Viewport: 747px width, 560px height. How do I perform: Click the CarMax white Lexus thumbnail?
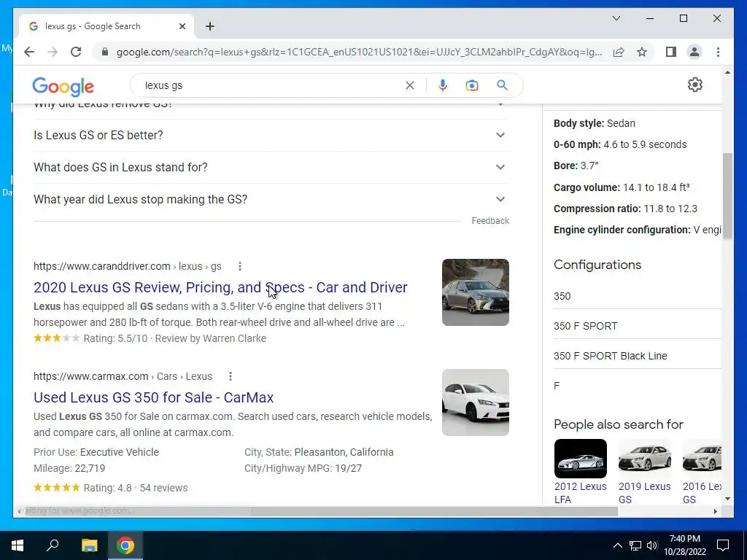tap(476, 402)
